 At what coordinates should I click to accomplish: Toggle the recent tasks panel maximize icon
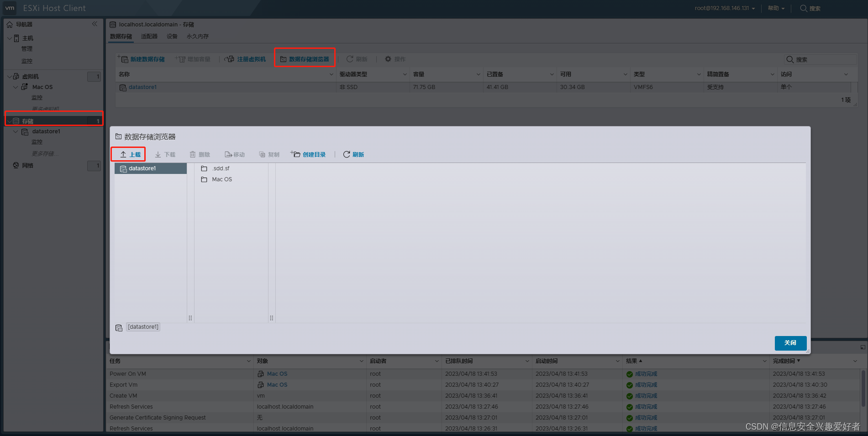coord(863,347)
